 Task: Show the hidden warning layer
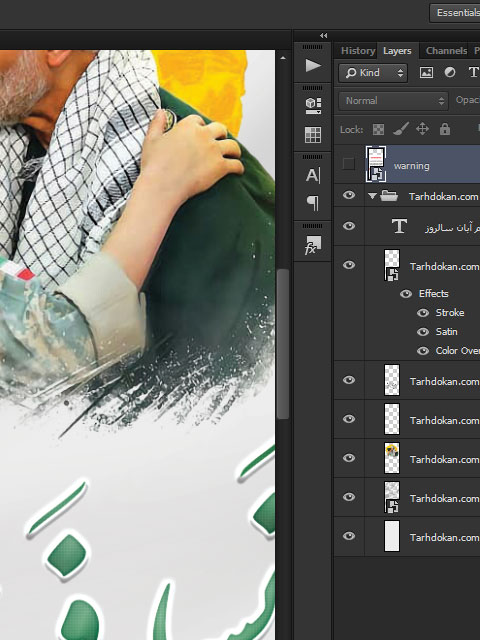coord(349,164)
